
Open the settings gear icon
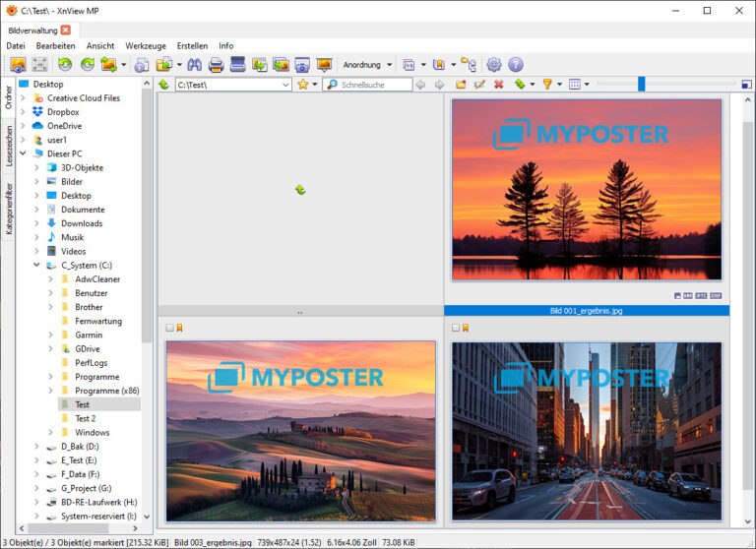(494, 65)
